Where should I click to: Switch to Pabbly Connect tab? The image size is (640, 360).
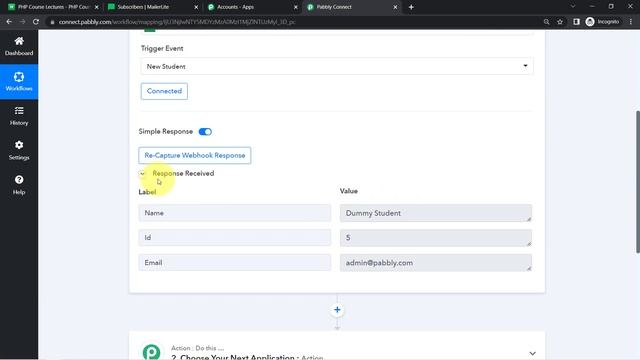point(352,7)
